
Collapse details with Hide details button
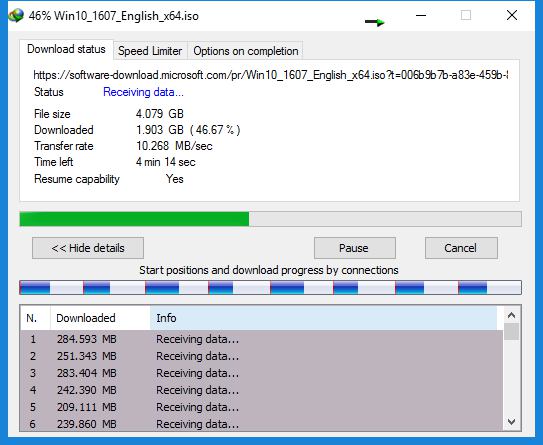88,248
